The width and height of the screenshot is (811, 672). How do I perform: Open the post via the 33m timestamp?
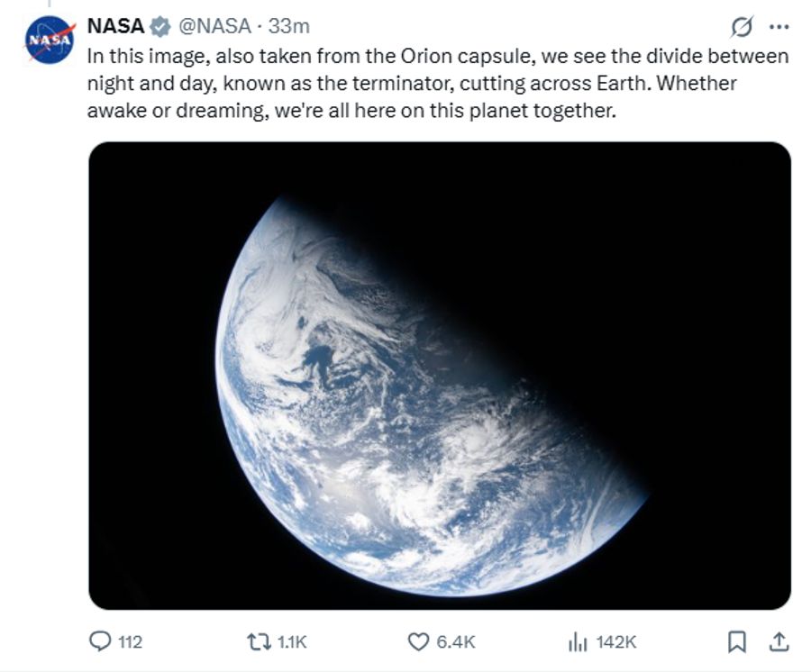coord(289,26)
